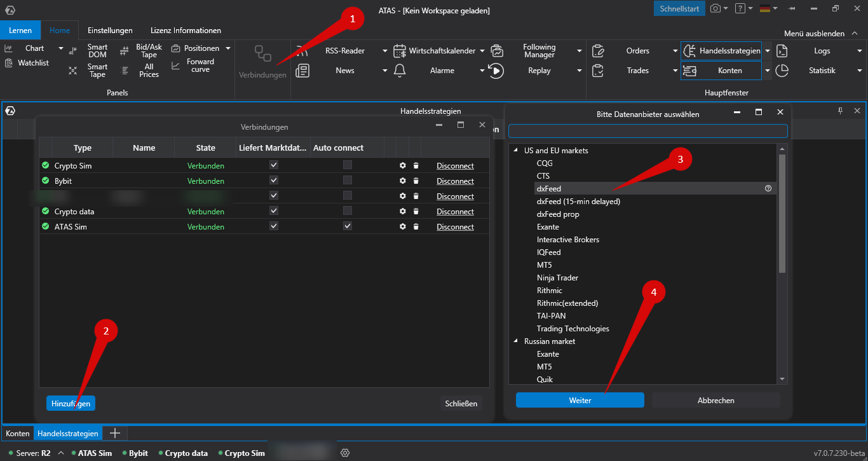Disable Auto connect for ATAS Sim
This screenshot has height=461, width=868.
pos(348,226)
